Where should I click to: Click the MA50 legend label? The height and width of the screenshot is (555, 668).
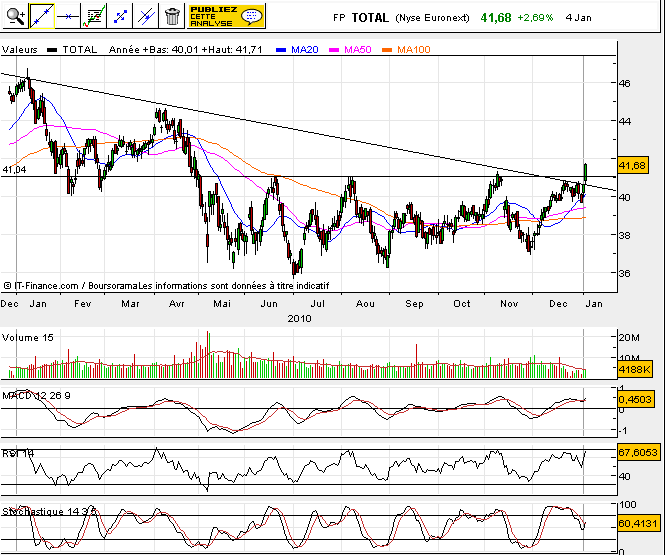pos(357,50)
